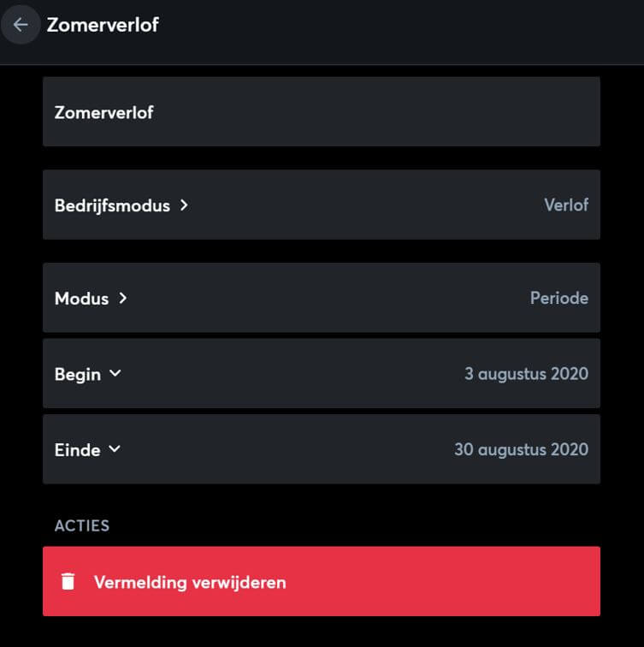Expand the Begin date dropdown arrow
Viewport: 644px width, 647px height.
coord(115,374)
